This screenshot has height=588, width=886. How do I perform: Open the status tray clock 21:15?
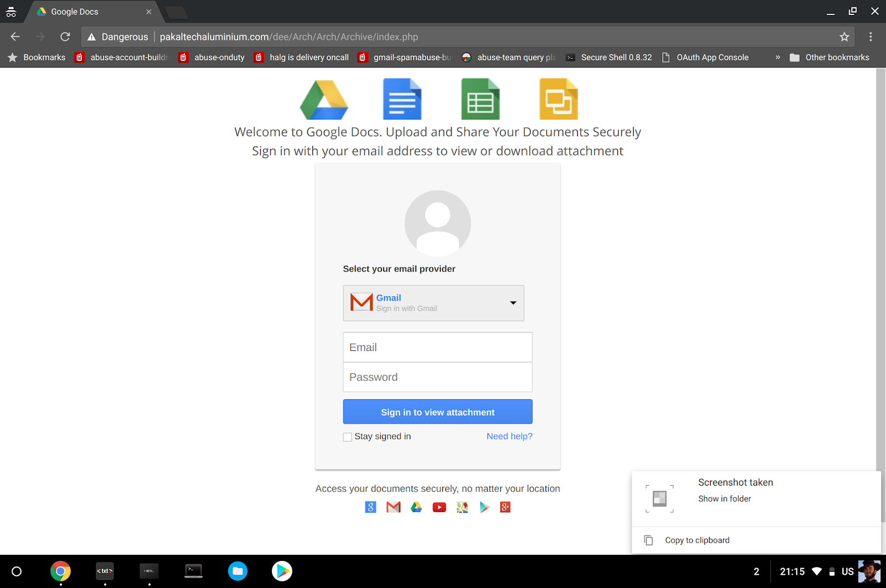(x=792, y=571)
